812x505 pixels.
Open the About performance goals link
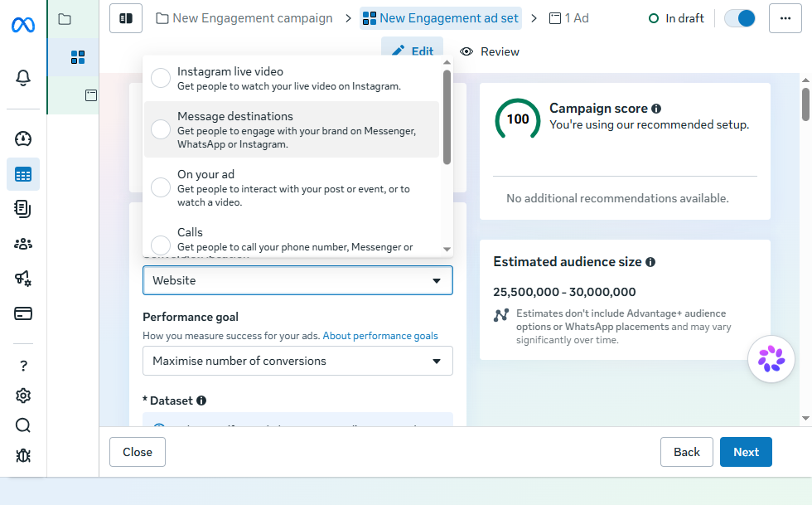click(x=380, y=336)
